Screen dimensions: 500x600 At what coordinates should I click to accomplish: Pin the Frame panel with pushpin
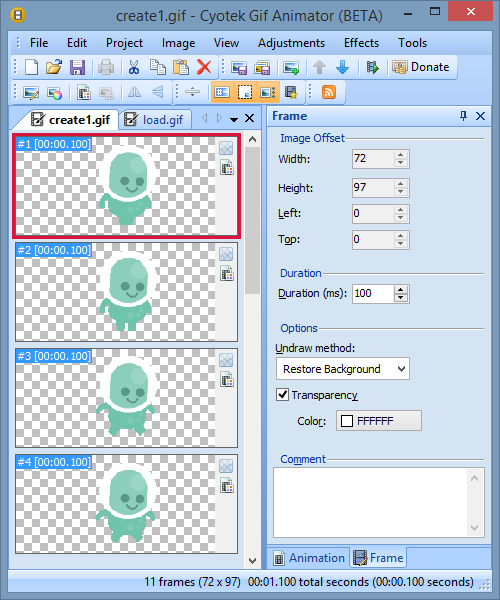tap(463, 116)
